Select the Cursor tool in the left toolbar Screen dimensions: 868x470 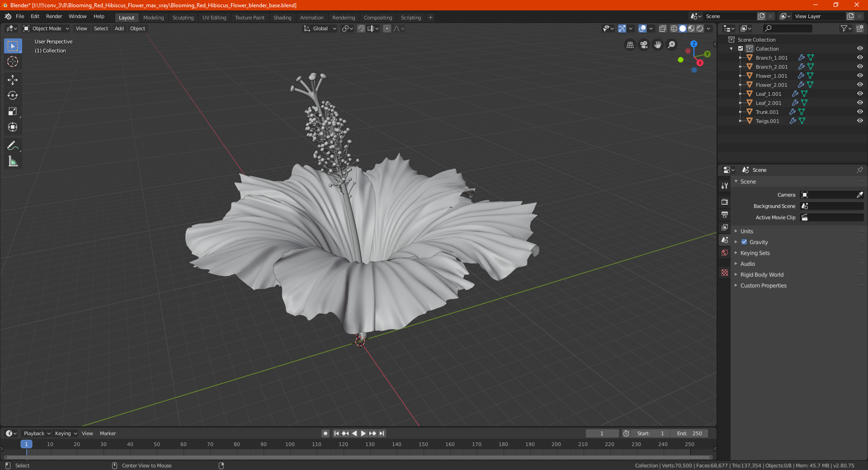click(x=13, y=61)
